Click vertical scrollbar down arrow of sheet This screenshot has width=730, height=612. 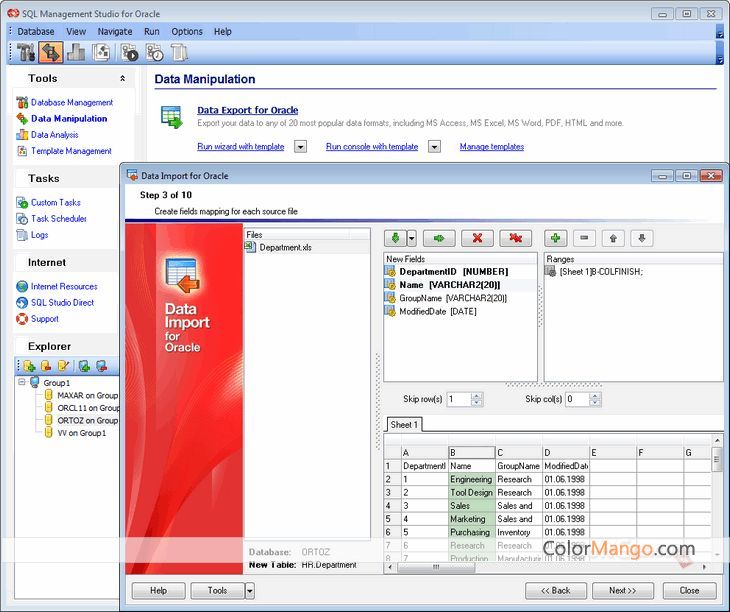(717, 554)
